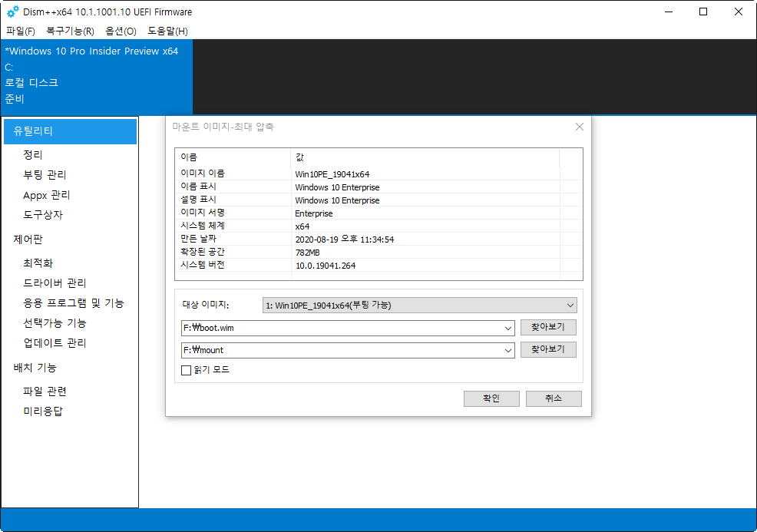
Task: Select the 만든 날짜 2020-08-19 row
Action: [x=378, y=239]
